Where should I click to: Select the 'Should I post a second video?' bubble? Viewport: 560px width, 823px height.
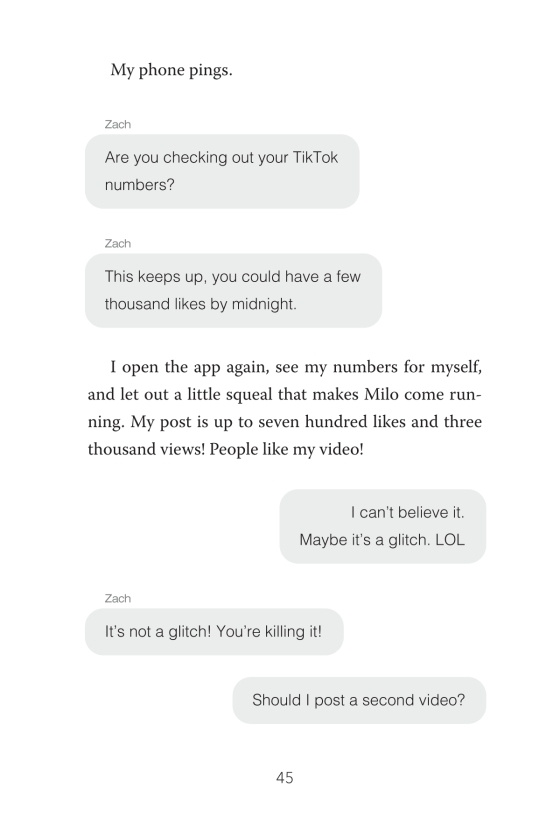tap(359, 700)
